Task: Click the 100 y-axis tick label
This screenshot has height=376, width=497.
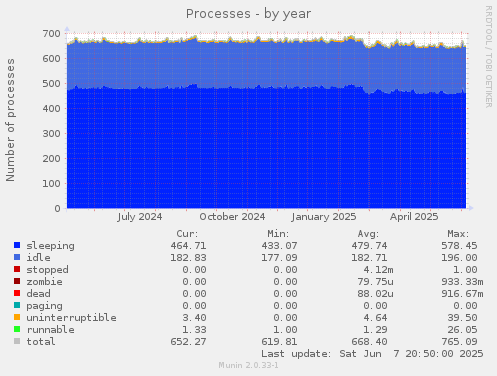Action: click(52, 184)
